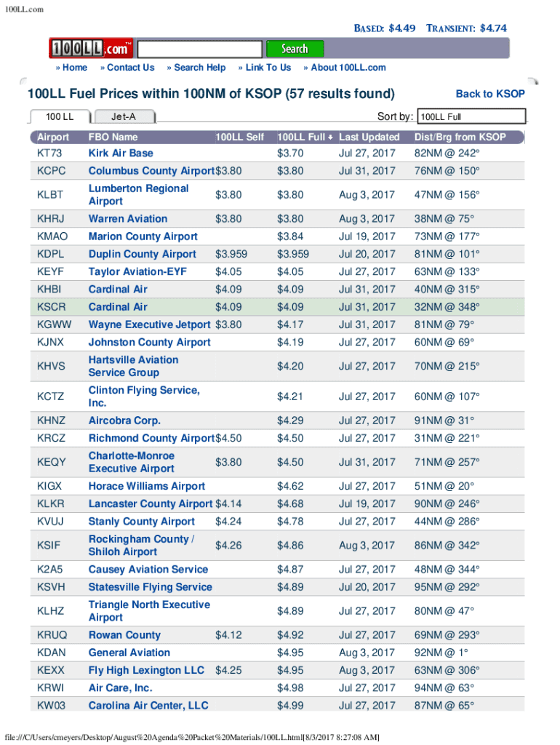Open Carolina Air Center, LLC link
This screenshot has height=745, width=560.
point(148,705)
